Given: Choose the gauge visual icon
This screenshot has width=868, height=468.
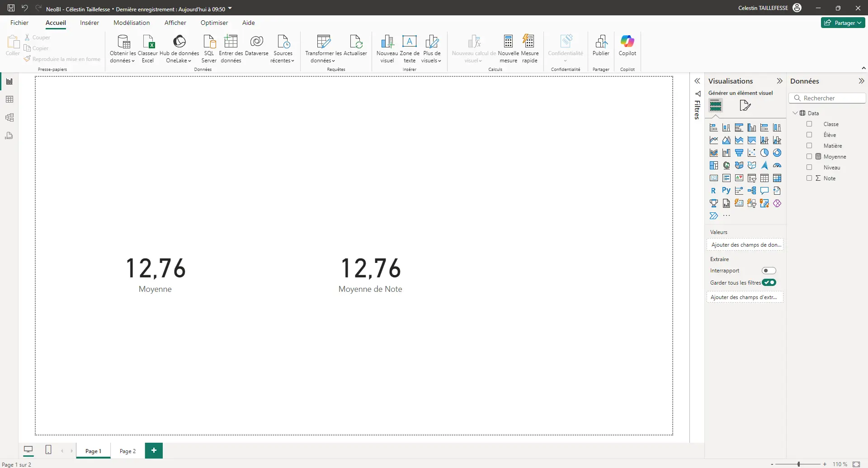Looking at the screenshot, I should pos(777,166).
